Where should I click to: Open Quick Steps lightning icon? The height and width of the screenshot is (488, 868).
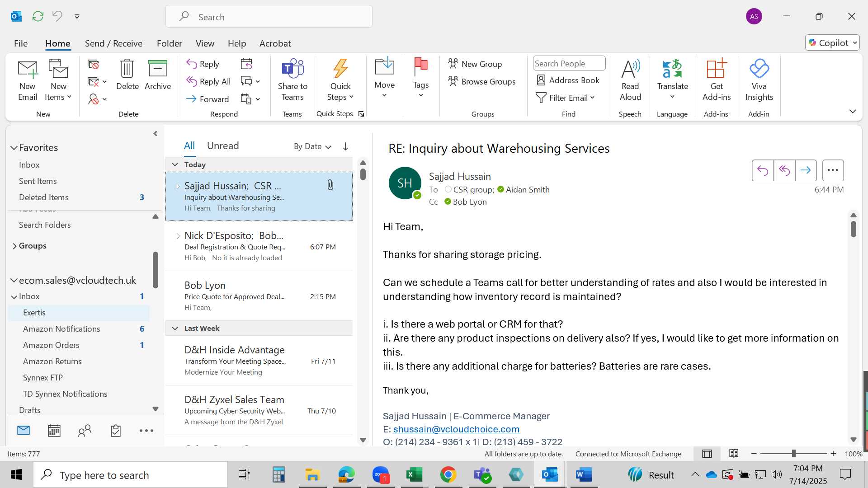(x=340, y=69)
